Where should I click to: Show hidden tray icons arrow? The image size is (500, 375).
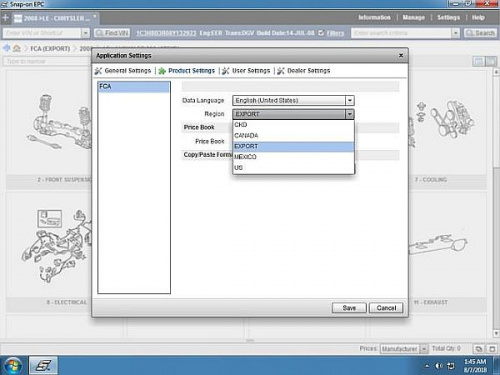[x=427, y=366]
